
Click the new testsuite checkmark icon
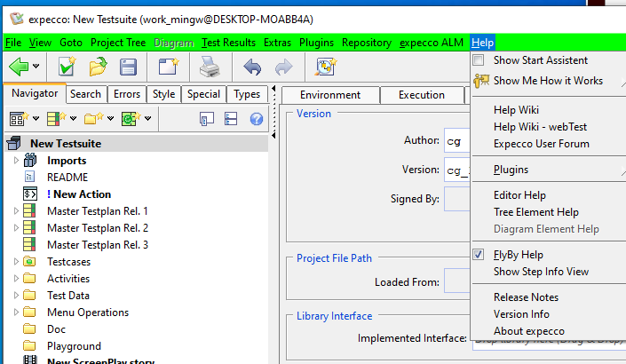pos(67,67)
